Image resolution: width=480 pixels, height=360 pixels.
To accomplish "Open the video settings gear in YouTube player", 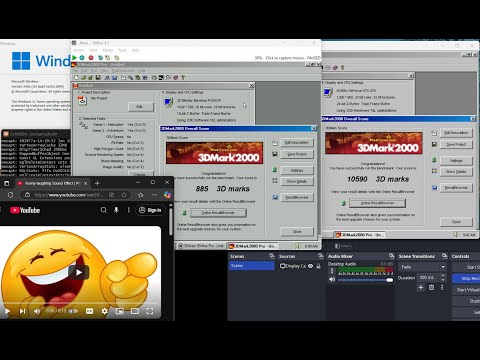I will [104, 311].
